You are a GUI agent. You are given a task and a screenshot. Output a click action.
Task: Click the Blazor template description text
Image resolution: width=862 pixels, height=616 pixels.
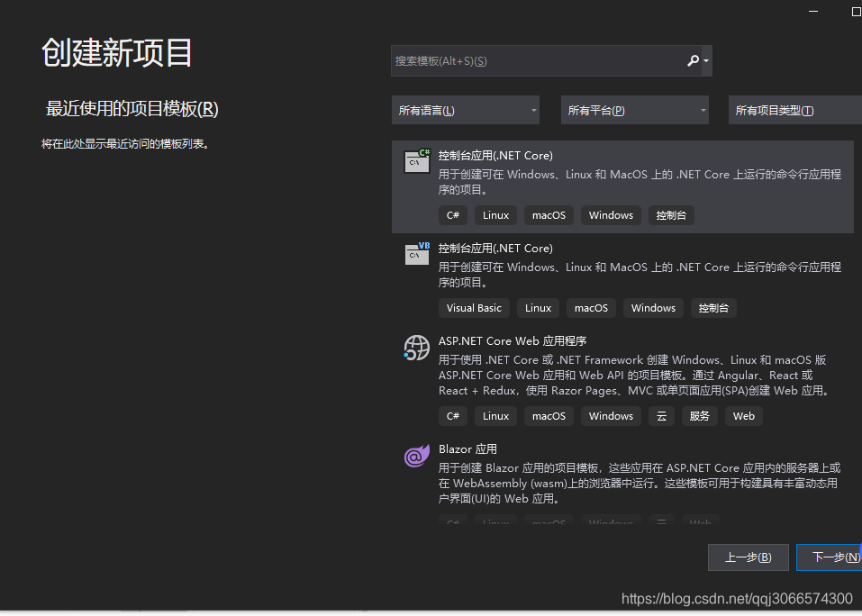[x=640, y=484]
